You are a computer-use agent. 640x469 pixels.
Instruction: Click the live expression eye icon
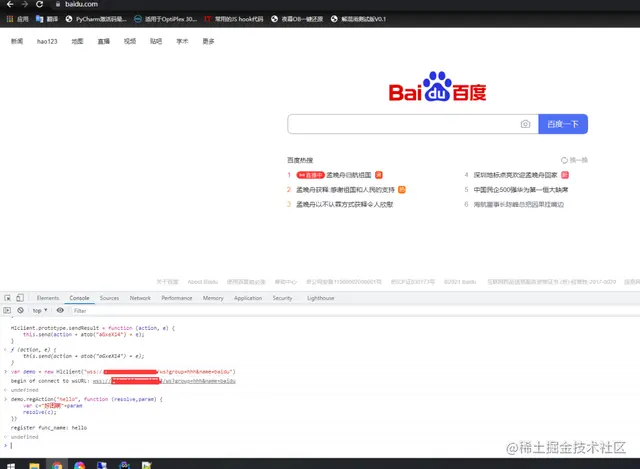click(60, 310)
